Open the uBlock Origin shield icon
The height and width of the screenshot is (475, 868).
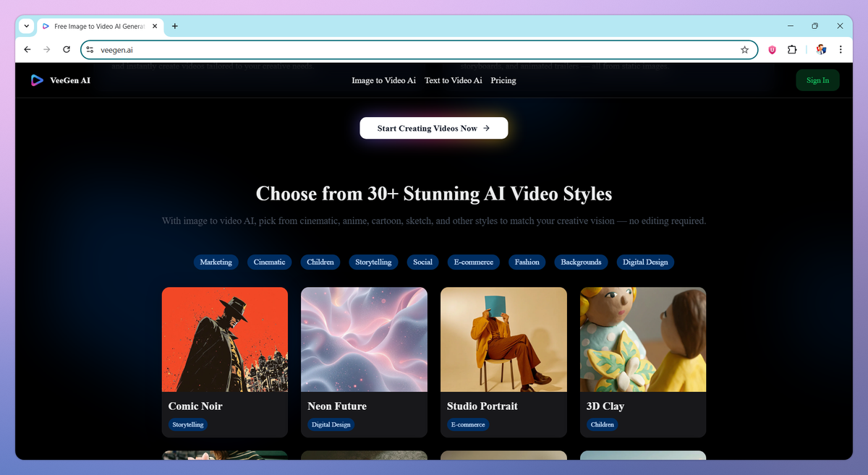tap(772, 50)
